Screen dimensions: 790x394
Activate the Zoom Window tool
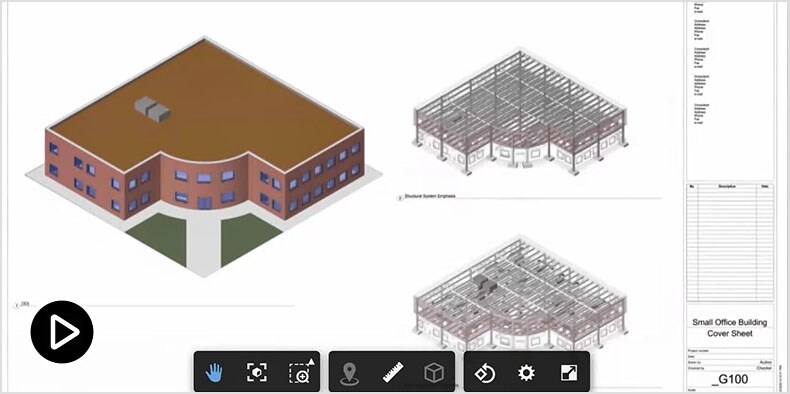point(301,372)
